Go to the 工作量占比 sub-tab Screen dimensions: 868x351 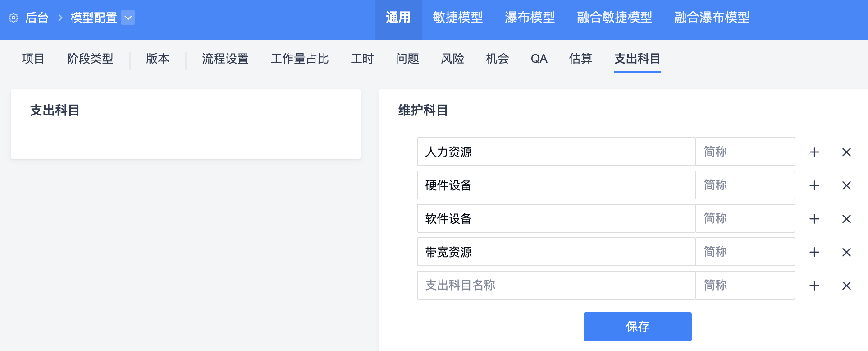click(x=300, y=59)
